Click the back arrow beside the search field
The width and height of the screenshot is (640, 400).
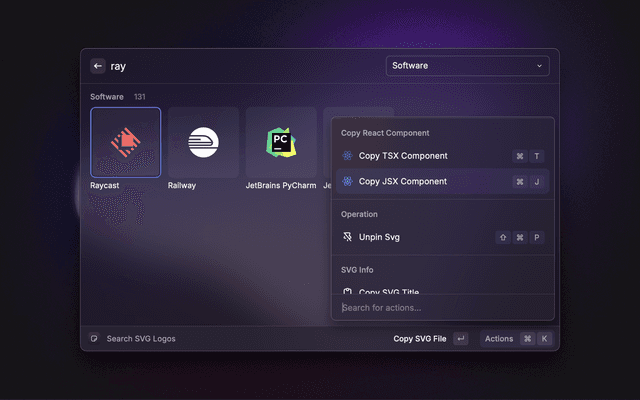tap(98, 66)
